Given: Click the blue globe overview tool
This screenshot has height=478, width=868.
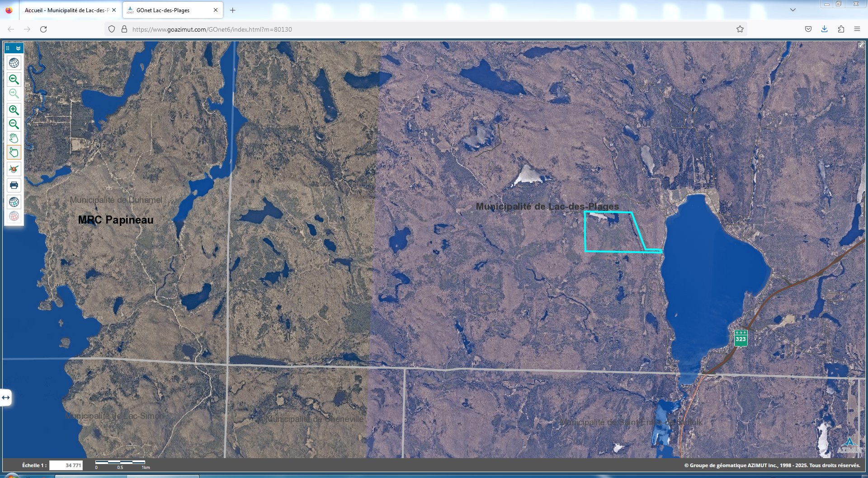Looking at the screenshot, I should (14, 202).
